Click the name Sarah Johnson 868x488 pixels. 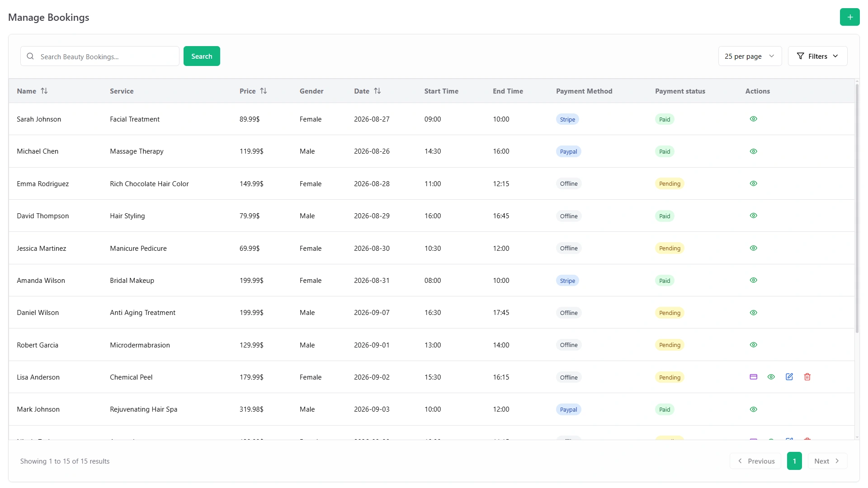click(39, 119)
